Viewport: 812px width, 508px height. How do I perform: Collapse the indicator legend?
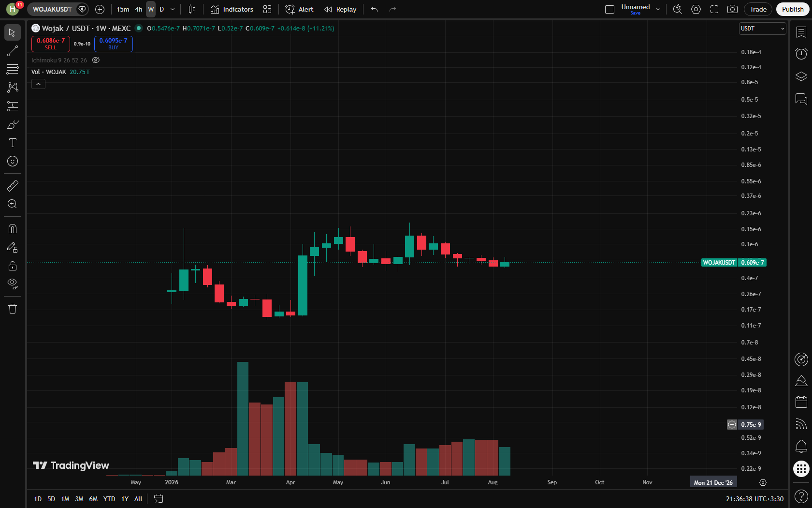click(x=38, y=84)
